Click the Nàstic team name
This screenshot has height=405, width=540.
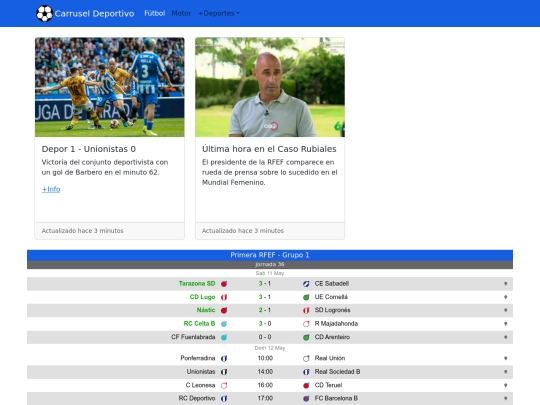pyautogui.click(x=206, y=310)
